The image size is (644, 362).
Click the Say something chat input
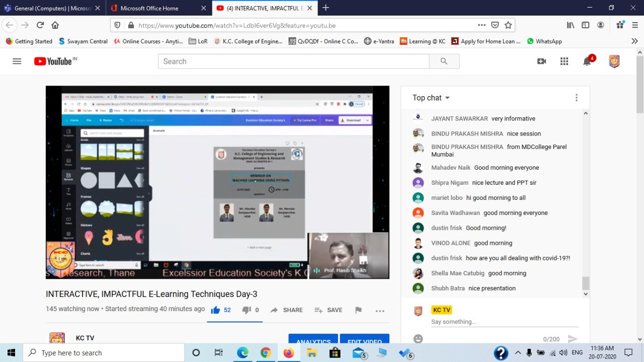503,322
